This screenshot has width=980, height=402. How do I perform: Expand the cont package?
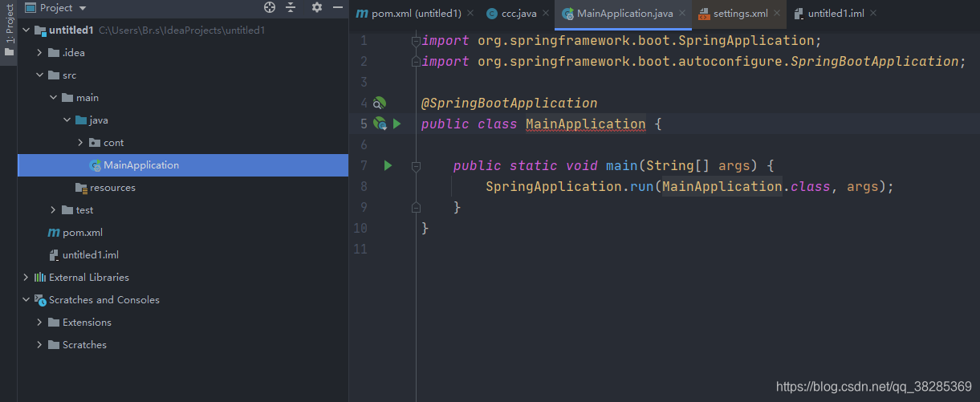[x=81, y=143]
